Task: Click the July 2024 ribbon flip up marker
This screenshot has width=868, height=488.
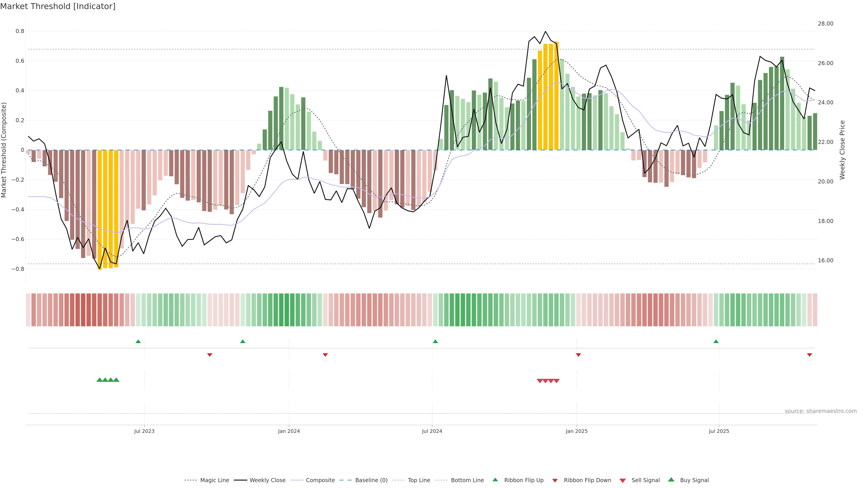Action: [435, 342]
